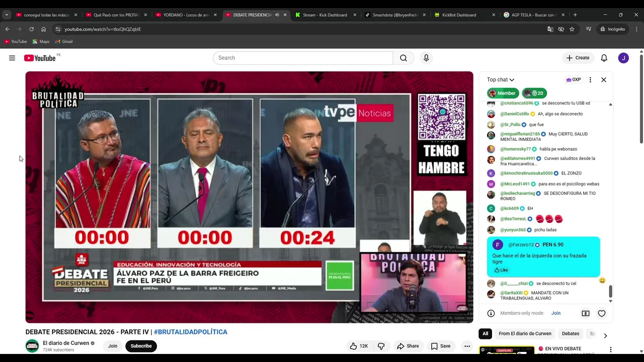Screen dimensions: 644x362
Task: Start voice search with the microphone icon
Action: [x=426, y=58]
